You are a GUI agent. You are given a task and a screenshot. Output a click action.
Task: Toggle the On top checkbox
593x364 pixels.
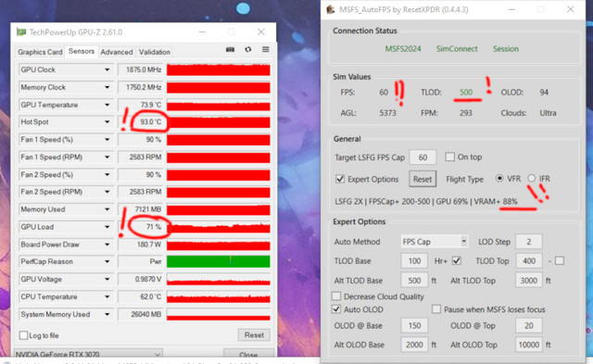(449, 157)
